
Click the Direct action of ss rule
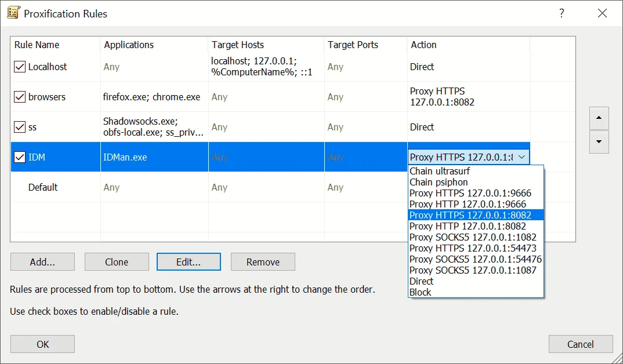pyautogui.click(x=422, y=127)
